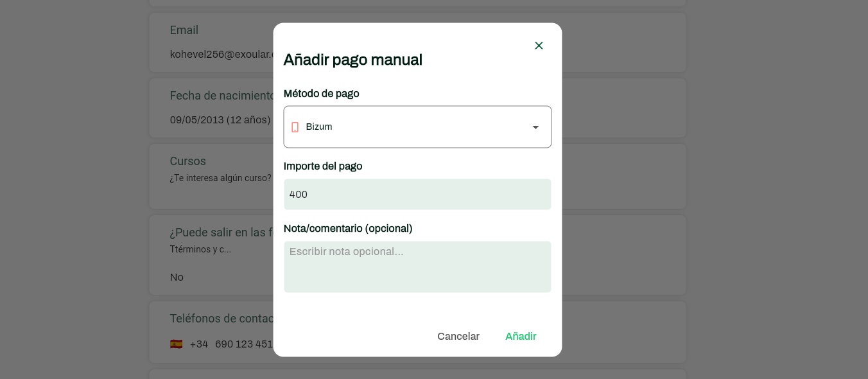The height and width of the screenshot is (379, 868).
Task: Click the Método de pago label
Action: (x=321, y=94)
